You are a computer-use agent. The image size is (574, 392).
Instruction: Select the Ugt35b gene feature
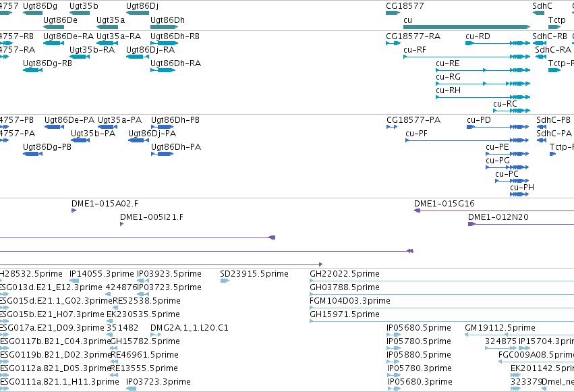[80, 13]
